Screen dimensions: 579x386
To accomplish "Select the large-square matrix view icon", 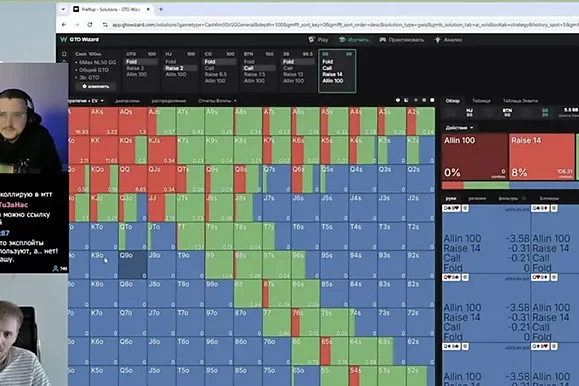I will (432, 100).
